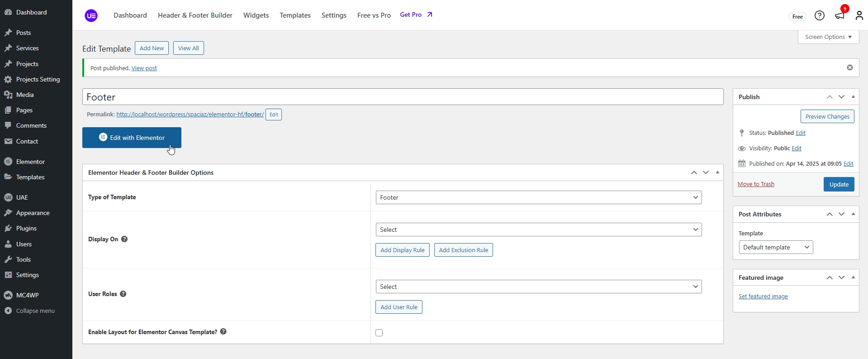Screen dimensions: 868x359
Task: Open Header & Footer Builder tab
Action: point(195,15)
